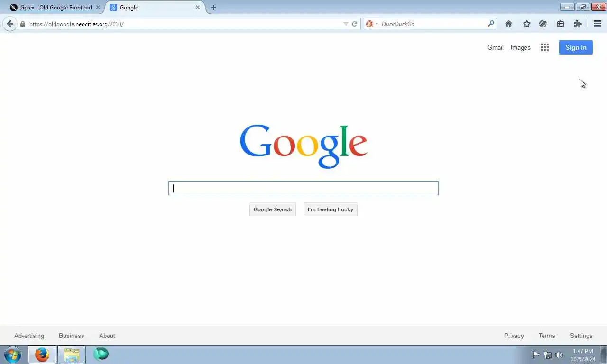Open the bookmarks list clipboard icon
This screenshot has width=607, height=364.
point(561,24)
